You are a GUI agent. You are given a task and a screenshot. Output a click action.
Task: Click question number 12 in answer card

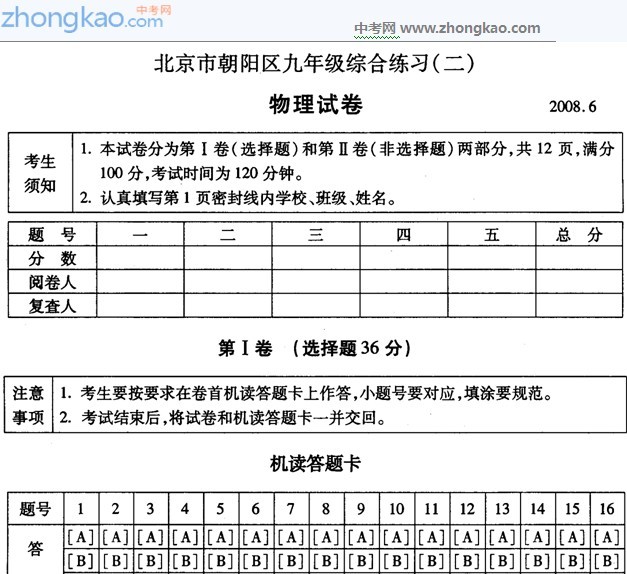(467, 509)
